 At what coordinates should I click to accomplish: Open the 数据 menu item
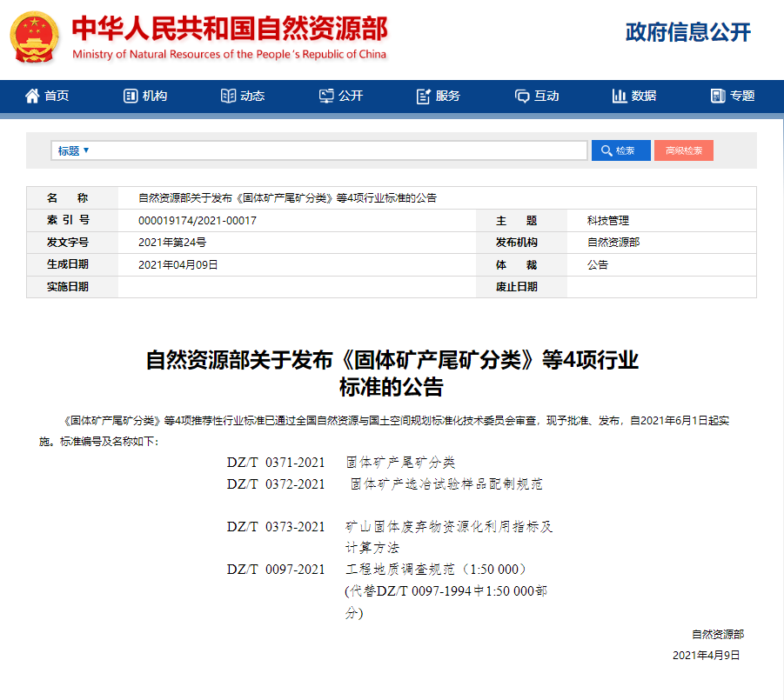pos(644,96)
